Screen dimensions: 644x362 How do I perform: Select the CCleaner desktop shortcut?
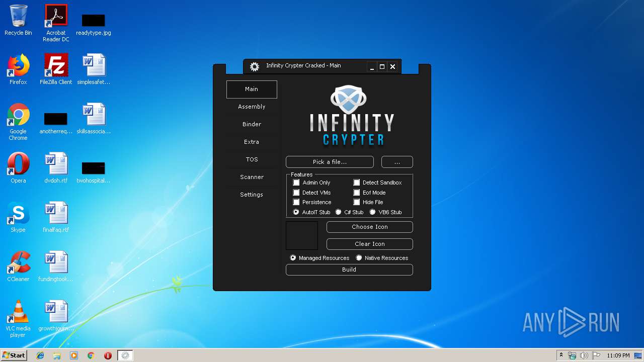tap(18, 266)
